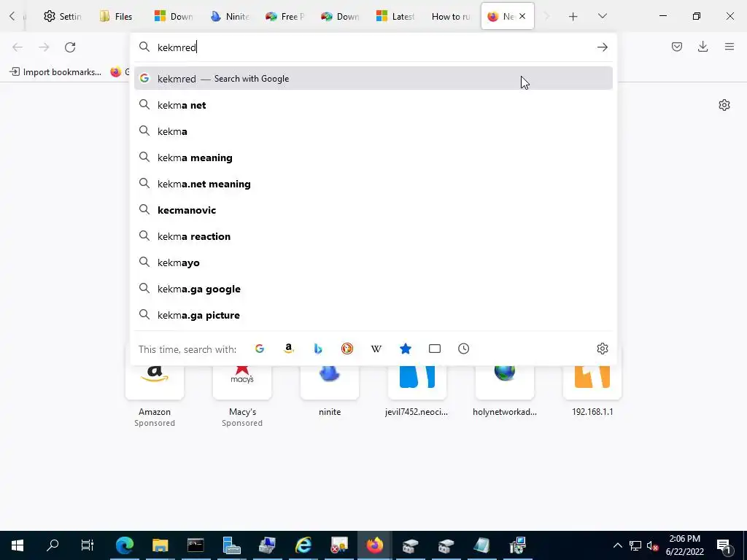
Task: Switch to the Ninite tab
Action: tap(230, 16)
